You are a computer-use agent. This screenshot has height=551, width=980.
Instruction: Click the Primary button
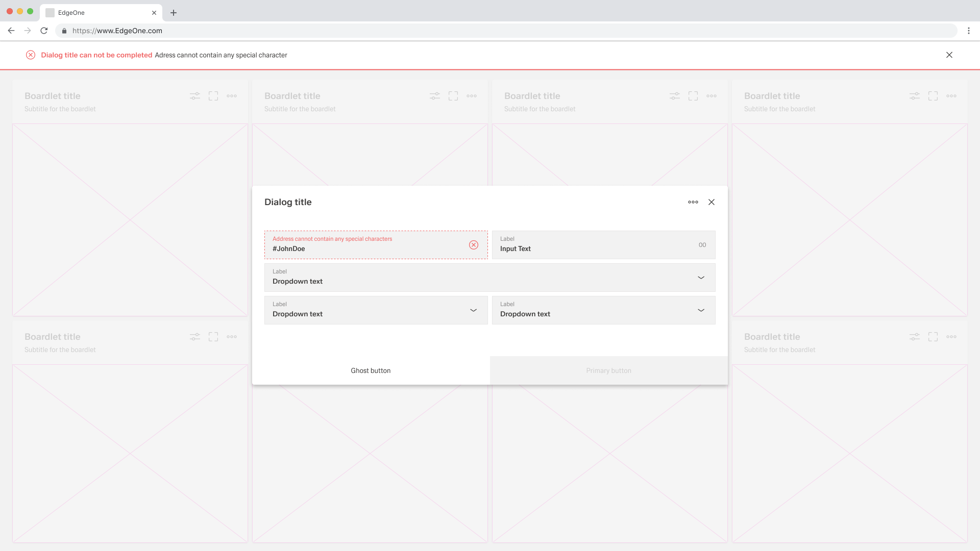click(x=608, y=370)
